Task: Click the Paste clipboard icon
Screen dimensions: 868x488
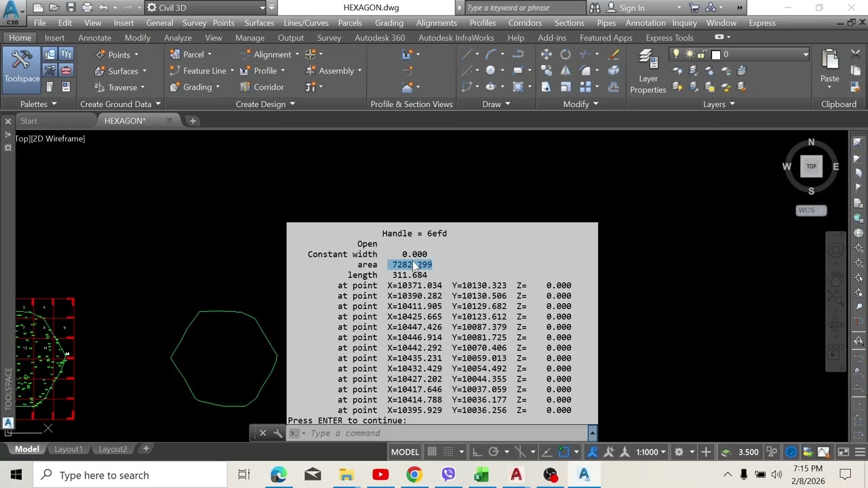Action: 829,66
